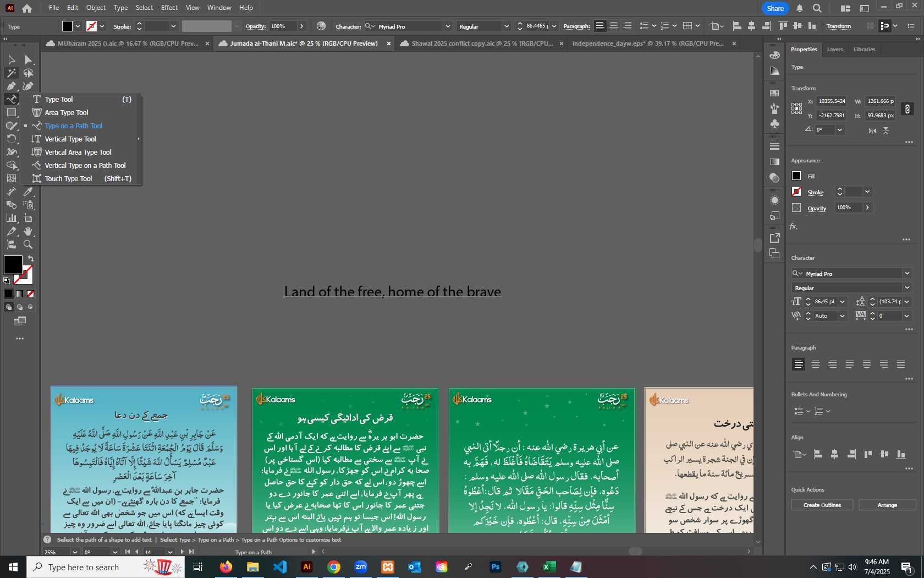Toggle Draw Behind mode

click(x=20, y=307)
